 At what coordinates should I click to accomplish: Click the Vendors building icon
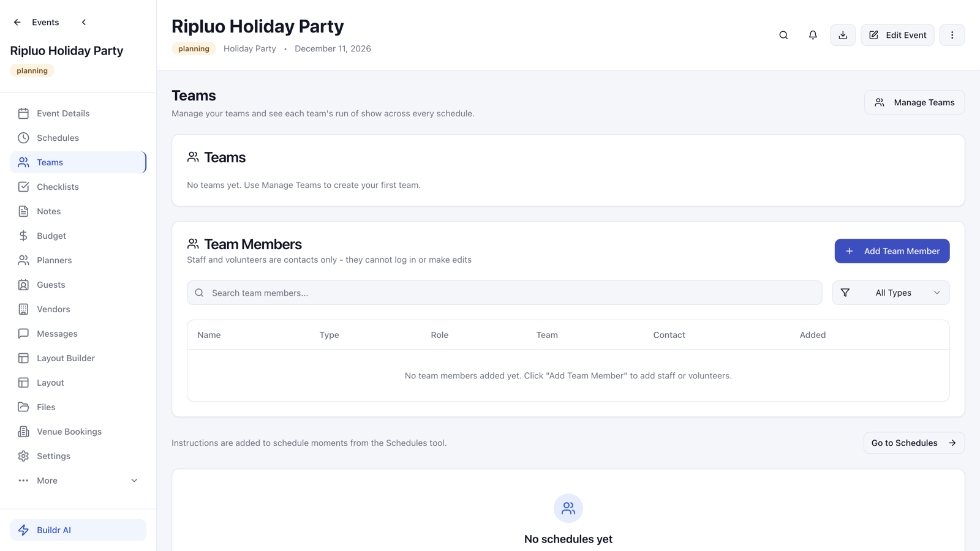[23, 309]
